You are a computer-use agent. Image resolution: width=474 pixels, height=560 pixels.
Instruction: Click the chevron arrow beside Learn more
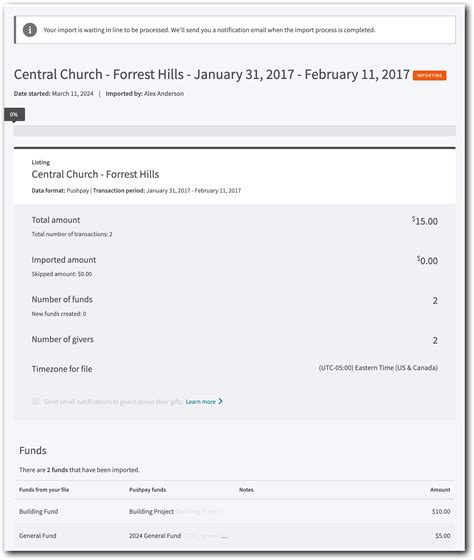click(x=221, y=401)
